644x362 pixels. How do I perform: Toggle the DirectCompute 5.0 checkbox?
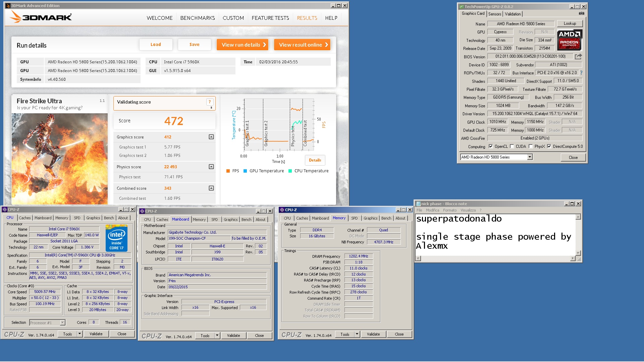coord(549,146)
